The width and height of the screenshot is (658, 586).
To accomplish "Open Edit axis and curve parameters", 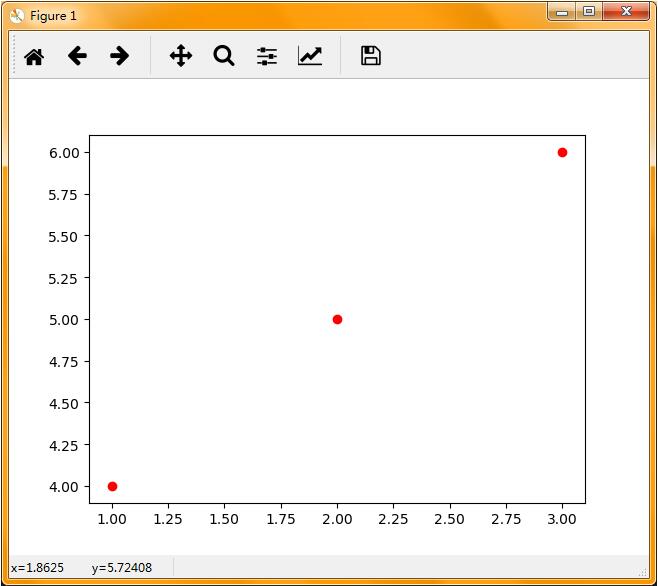I will [310, 56].
